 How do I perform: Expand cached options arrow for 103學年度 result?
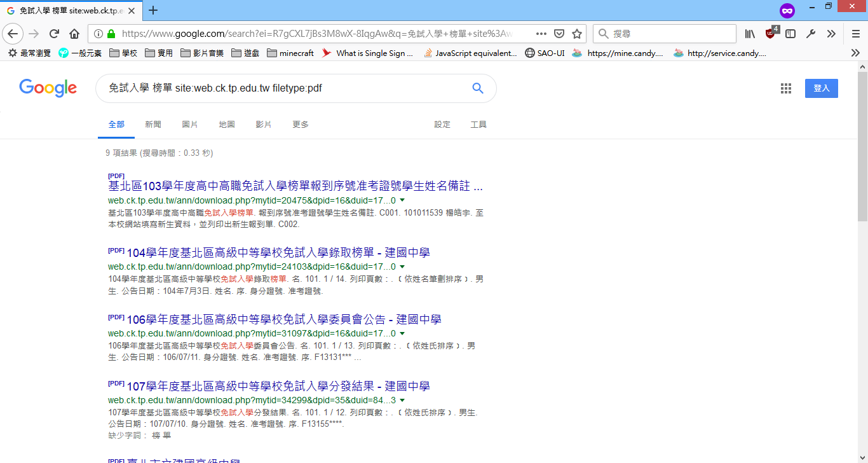coord(402,200)
